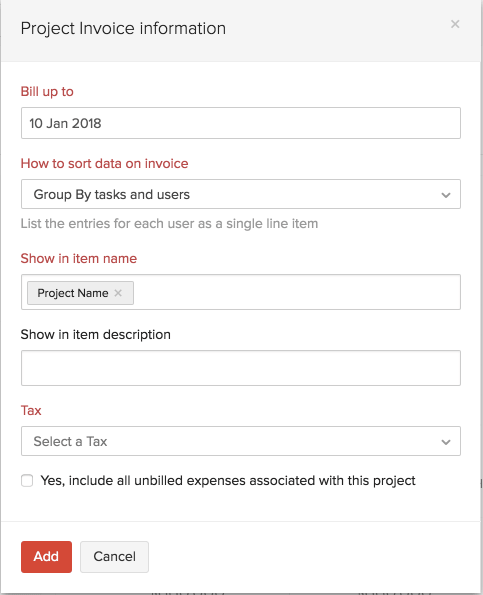Click the red 'Tax' label

tap(31, 411)
